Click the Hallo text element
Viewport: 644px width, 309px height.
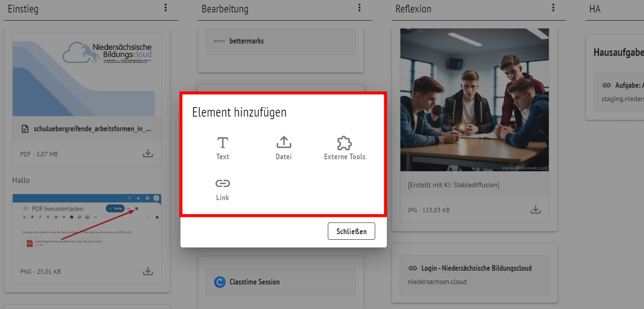[x=21, y=180]
